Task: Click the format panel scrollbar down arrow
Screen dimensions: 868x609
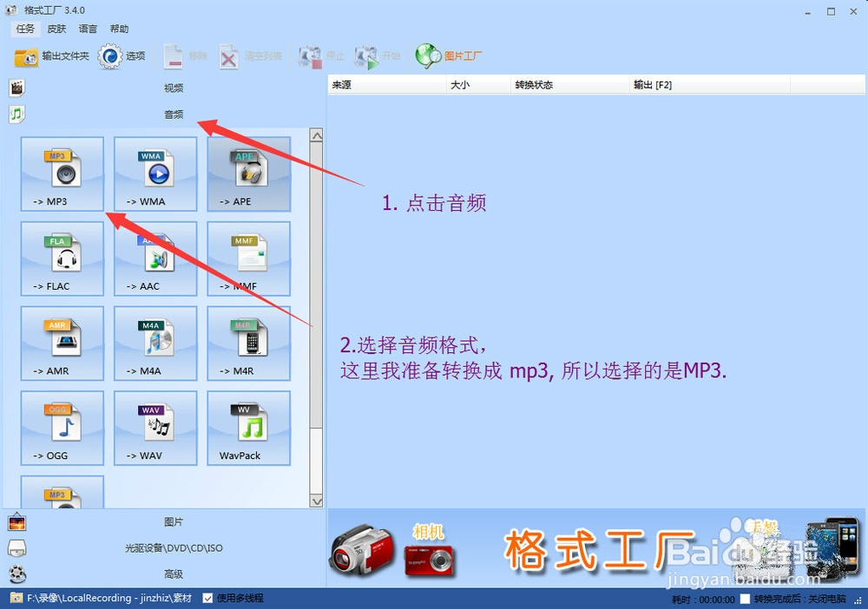Action: tap(317, 500)
